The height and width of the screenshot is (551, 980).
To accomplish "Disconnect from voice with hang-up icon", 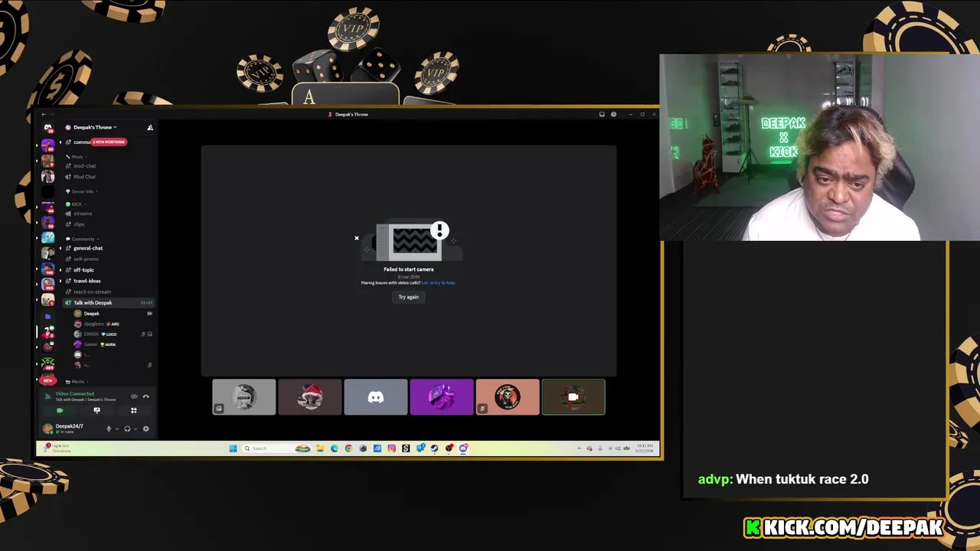I will tap(145, 396).
